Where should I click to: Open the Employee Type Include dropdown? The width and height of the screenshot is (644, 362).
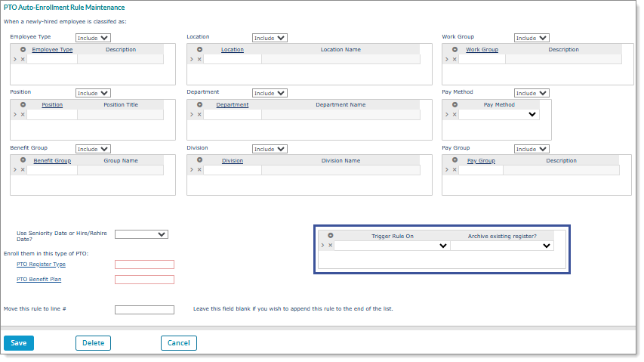tap(94, 38)
